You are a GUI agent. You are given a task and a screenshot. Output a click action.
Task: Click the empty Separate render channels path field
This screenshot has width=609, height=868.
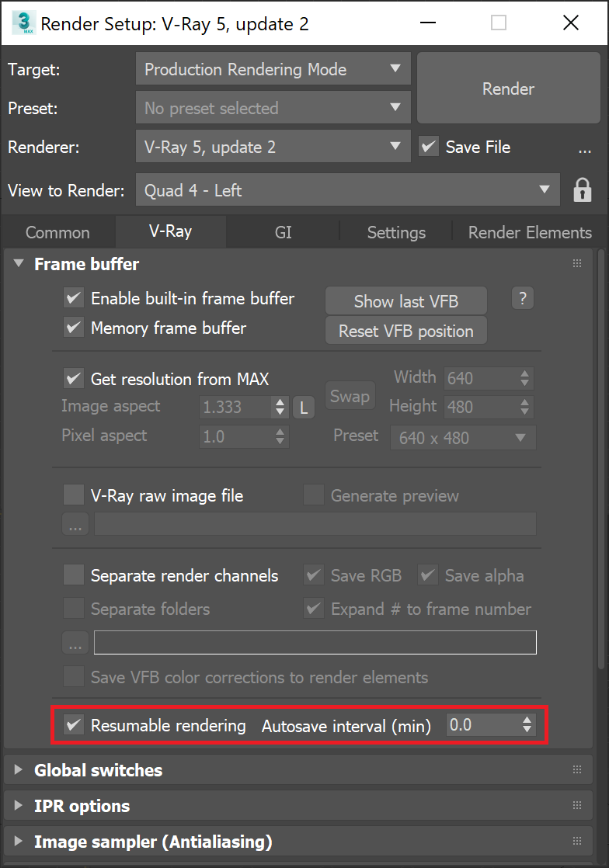[315, 642]
